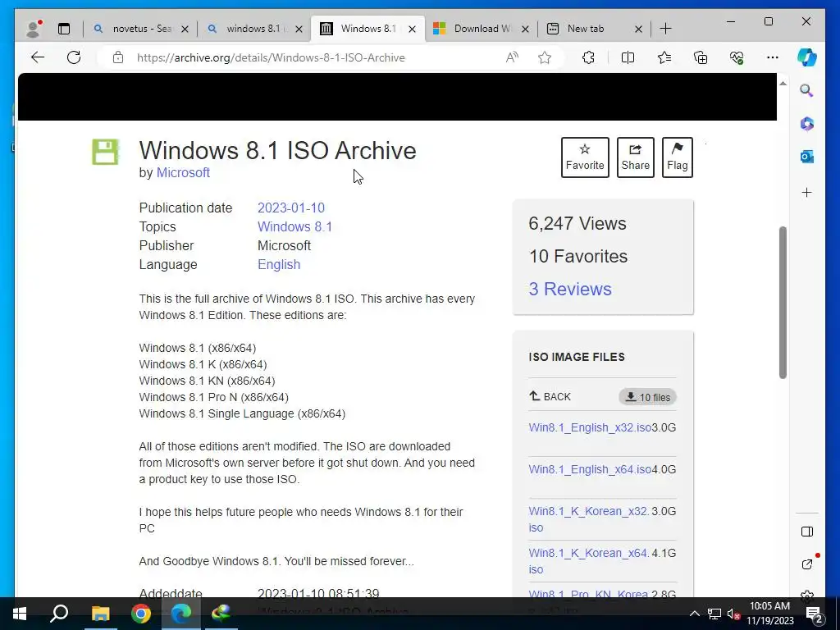Open File Explorer from taskbar
This screenshot has width=840, height=630.
click(100, 614)
